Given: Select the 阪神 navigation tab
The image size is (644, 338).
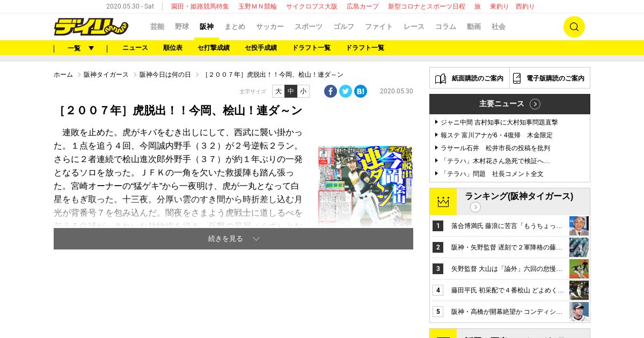Looking at the screenshot, I should 207,26.
